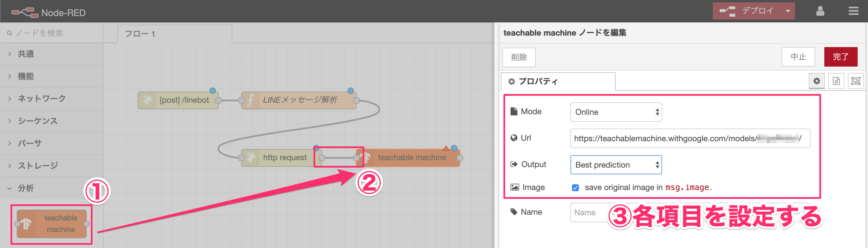Open the user account icon
This screenshot has height=248, width=868.
point(820,11)
